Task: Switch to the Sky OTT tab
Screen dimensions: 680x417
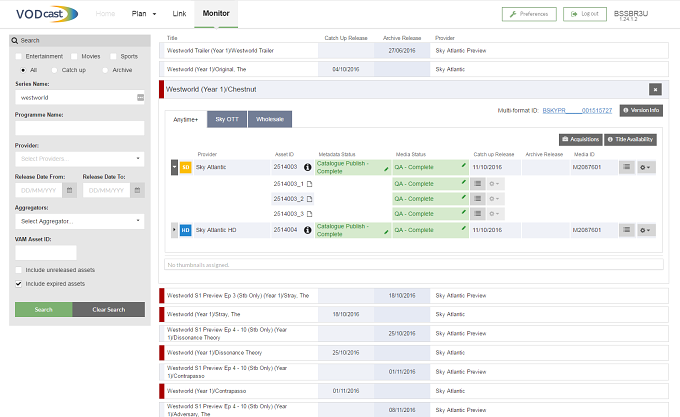Action: point(227,119)
